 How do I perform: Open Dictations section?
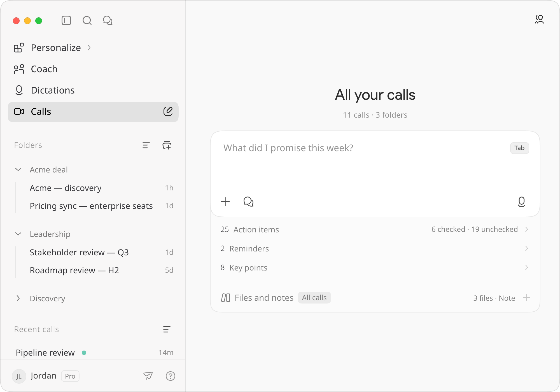pos(93,90)
